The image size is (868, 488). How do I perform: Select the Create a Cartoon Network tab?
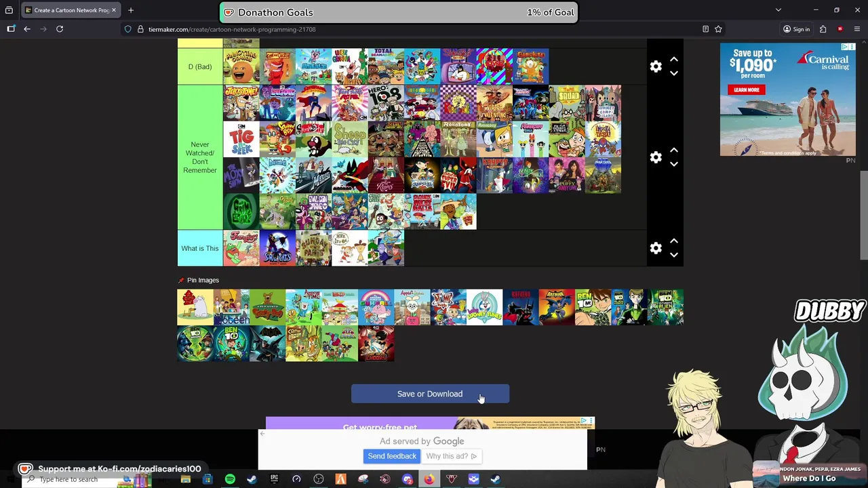pos(71,10)
